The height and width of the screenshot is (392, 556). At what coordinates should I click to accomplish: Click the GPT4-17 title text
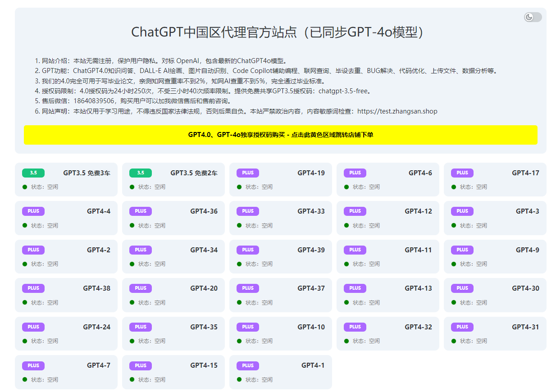pos(525,173)
